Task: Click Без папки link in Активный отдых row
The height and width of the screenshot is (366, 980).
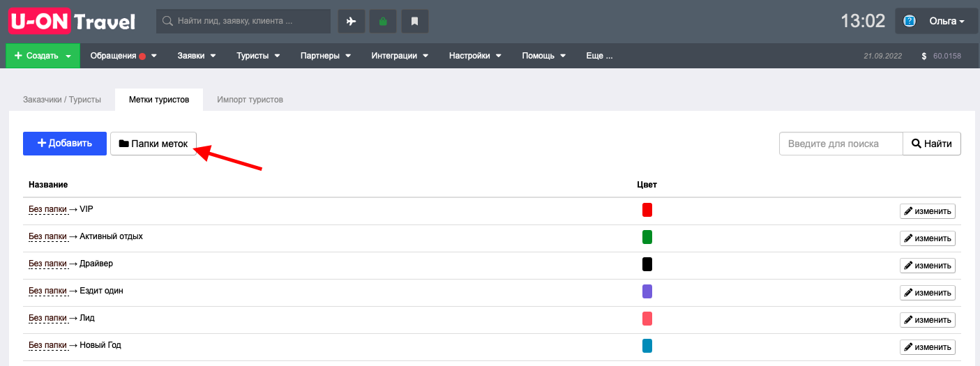Action: [x=47, y=236]
